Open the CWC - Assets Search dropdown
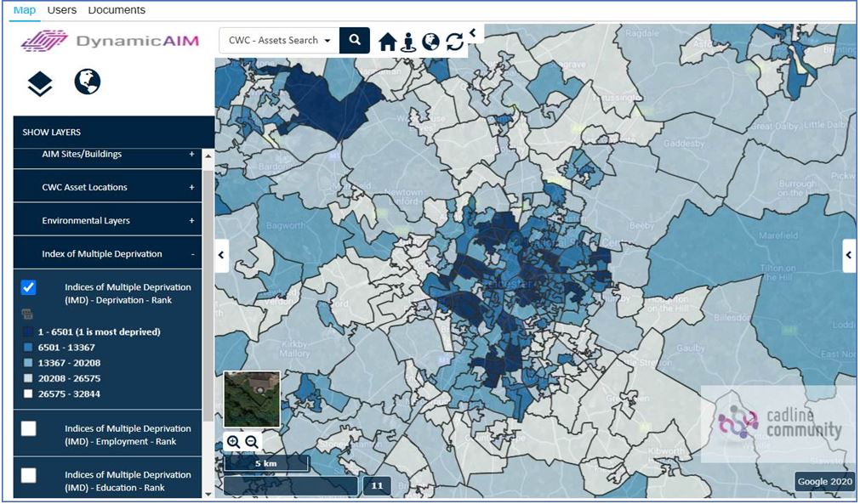The width and height of the screenshot is (860, 504). click(279, 41)
